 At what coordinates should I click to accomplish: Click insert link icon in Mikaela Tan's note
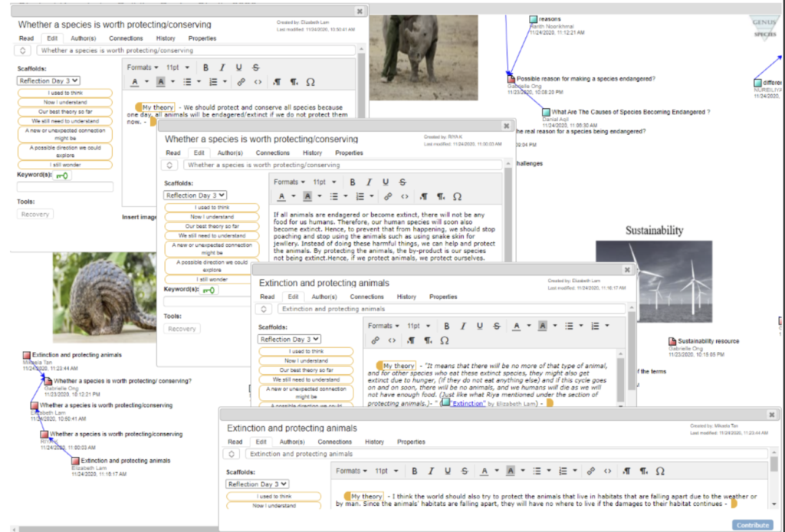click(x=591, y=471)
